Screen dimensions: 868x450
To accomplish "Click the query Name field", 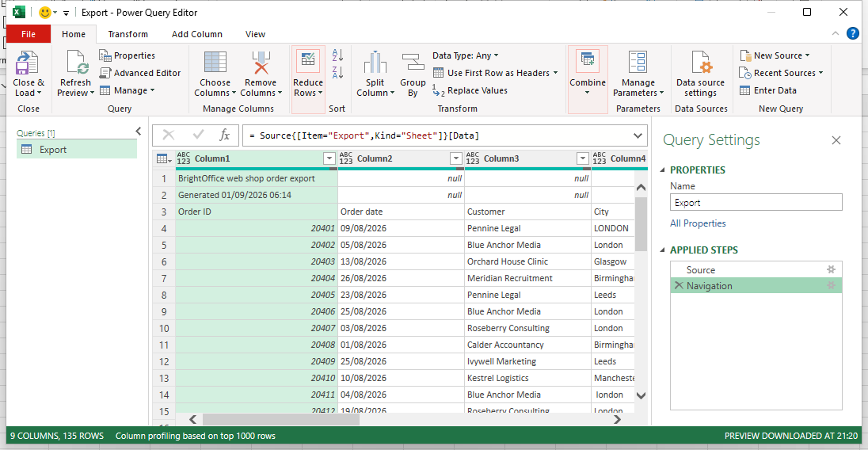I will pos(756,203).
